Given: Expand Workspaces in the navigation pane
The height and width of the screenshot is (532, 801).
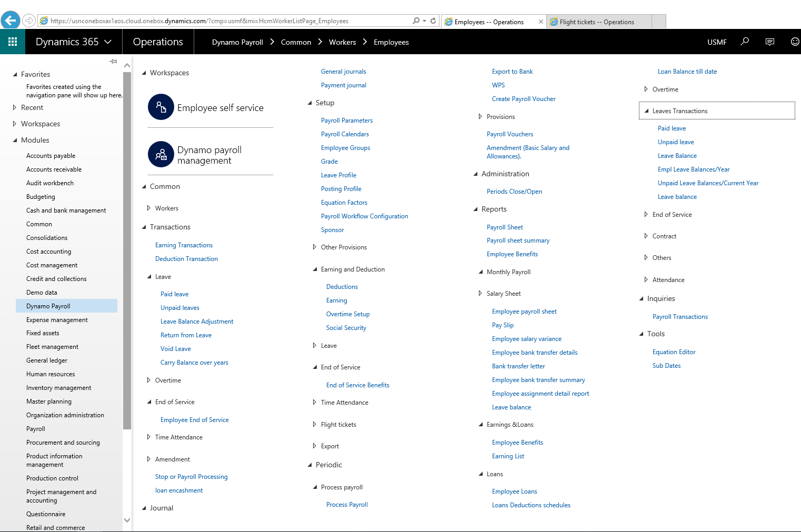Looking at the screenshot, I should point(15,124).
